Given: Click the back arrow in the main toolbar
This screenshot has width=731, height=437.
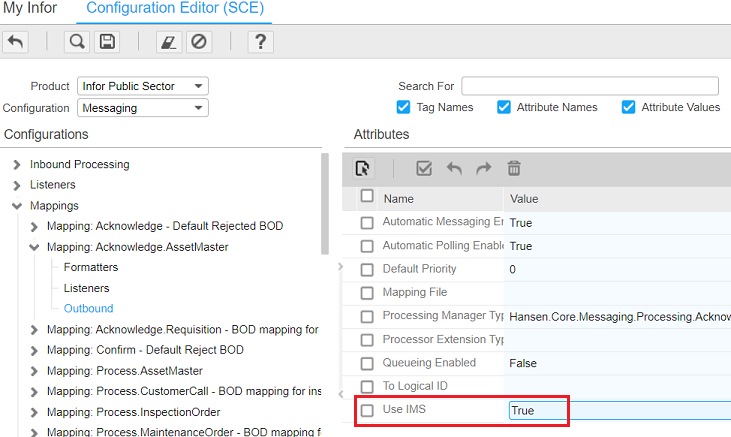Looking at the screenshot, I should pyautogui.click(x=15, y=42).
